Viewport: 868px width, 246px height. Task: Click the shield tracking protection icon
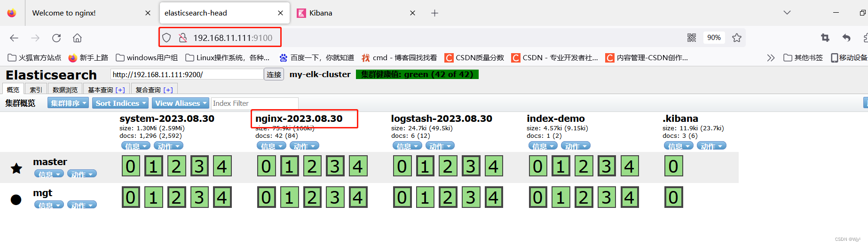coord(166,38)
